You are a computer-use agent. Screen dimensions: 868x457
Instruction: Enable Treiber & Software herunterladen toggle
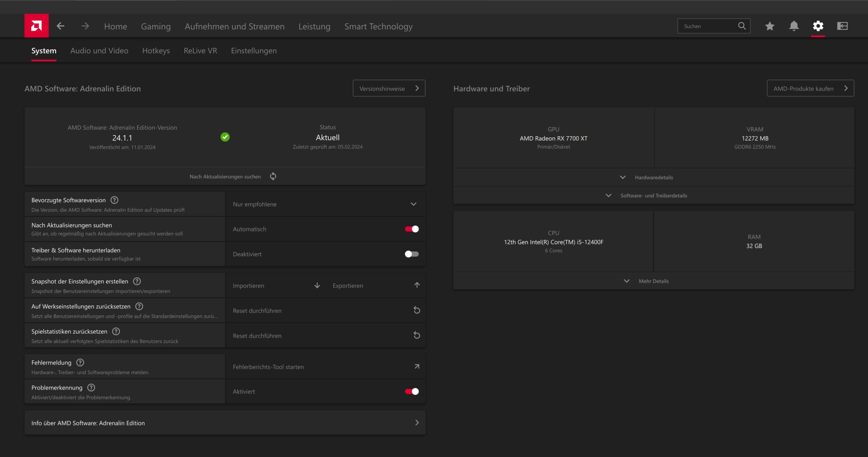tap(412, 254)
